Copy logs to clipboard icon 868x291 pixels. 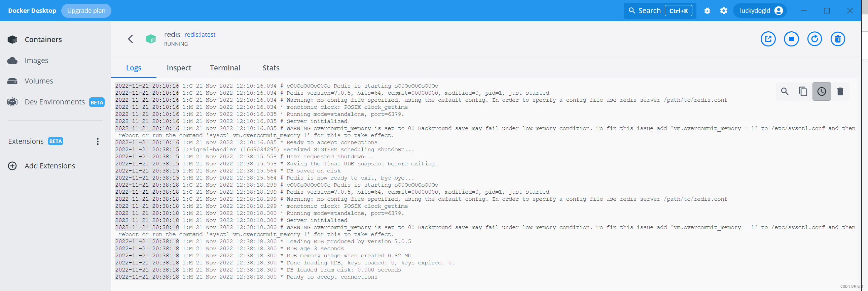(x=803, y=91)
